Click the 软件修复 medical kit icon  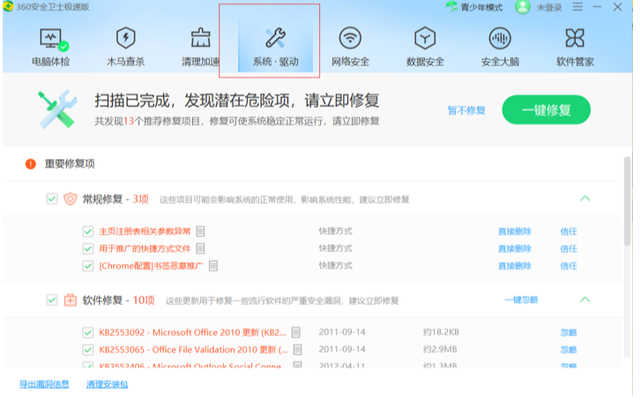[x=70, y=300]
